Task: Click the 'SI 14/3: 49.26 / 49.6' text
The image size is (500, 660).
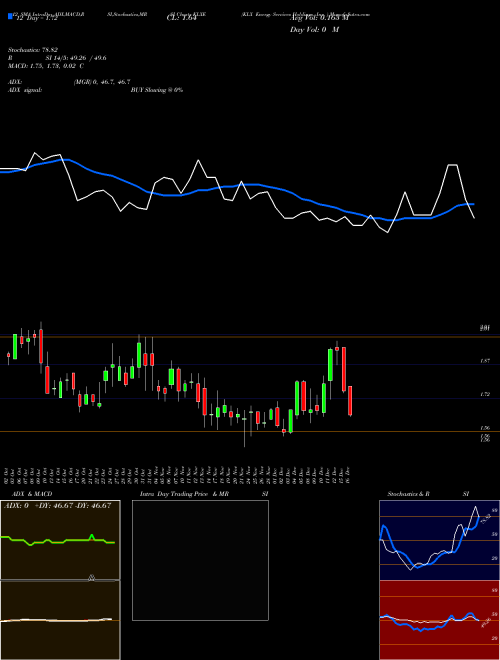Action: click(x=76, y=58)
